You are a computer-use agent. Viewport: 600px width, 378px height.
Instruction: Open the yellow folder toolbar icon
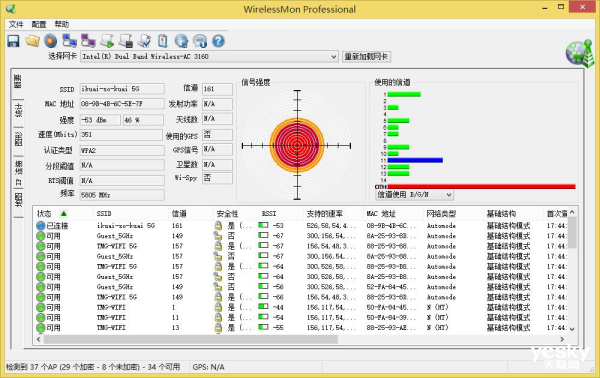[33, 41]
